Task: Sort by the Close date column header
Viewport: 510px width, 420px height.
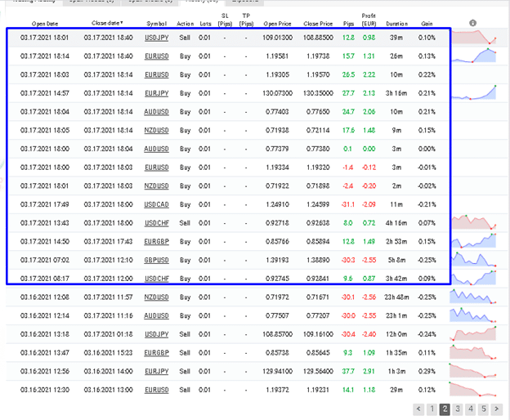Action: point(107,23)
